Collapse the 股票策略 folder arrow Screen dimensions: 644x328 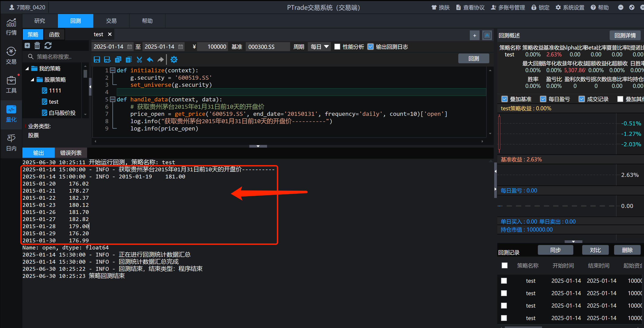(33, 80)
